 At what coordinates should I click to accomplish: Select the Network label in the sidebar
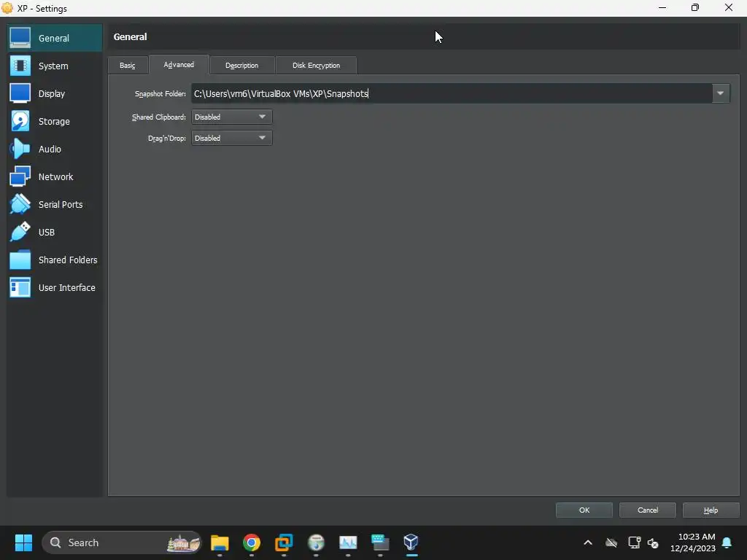(x=55, y=176)
